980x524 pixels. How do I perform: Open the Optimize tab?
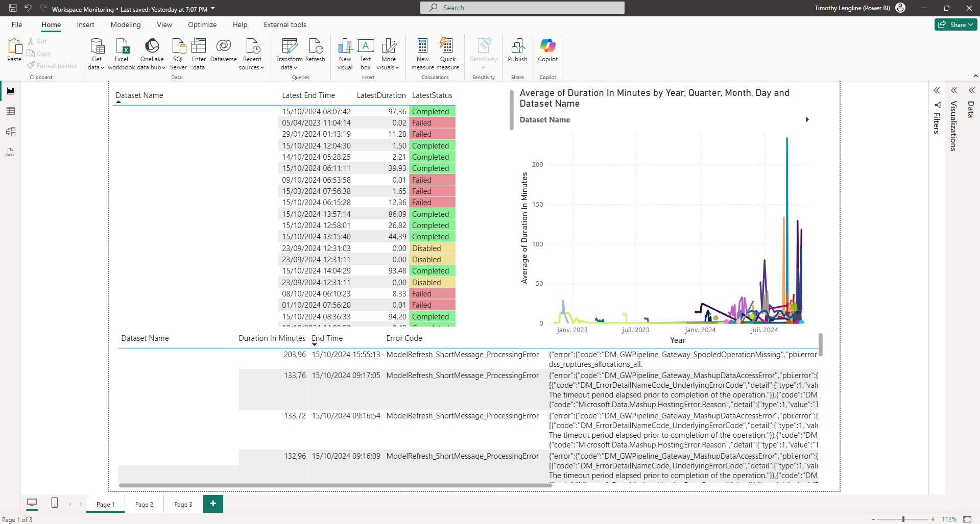click(202, 24)
